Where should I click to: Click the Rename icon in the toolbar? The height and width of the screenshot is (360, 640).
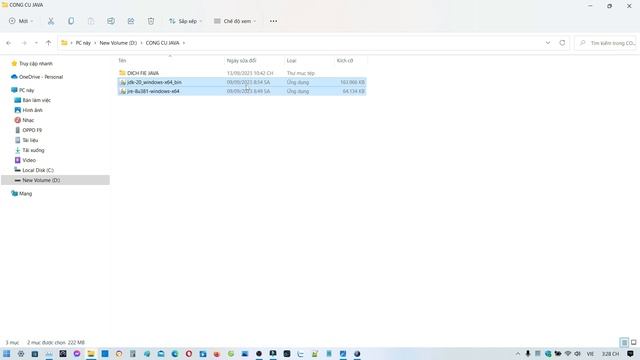(x=111, y=21)
